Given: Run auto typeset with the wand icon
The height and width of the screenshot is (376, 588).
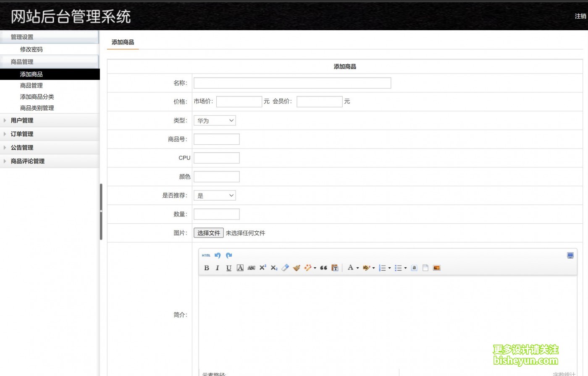Looking at the screenshot, I should [308, 268].
